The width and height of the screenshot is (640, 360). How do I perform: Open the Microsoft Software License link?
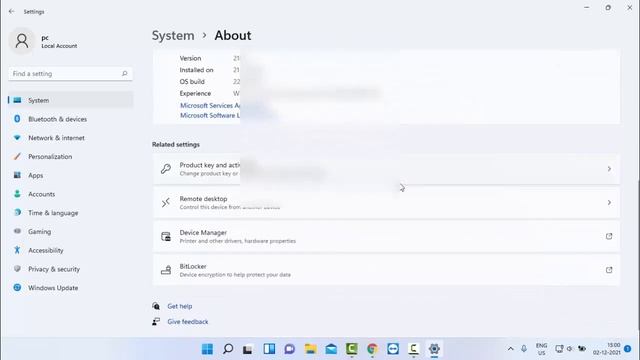coord(210,116)
